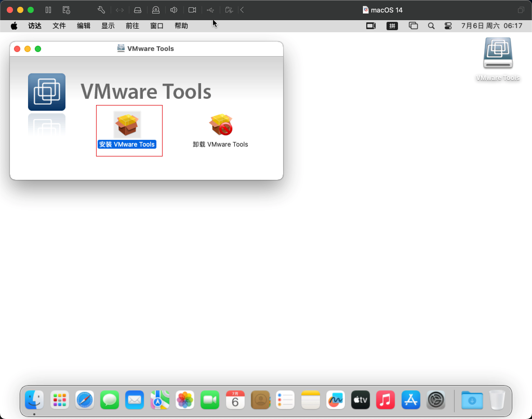Open the 前往 menu

point(132,26)
